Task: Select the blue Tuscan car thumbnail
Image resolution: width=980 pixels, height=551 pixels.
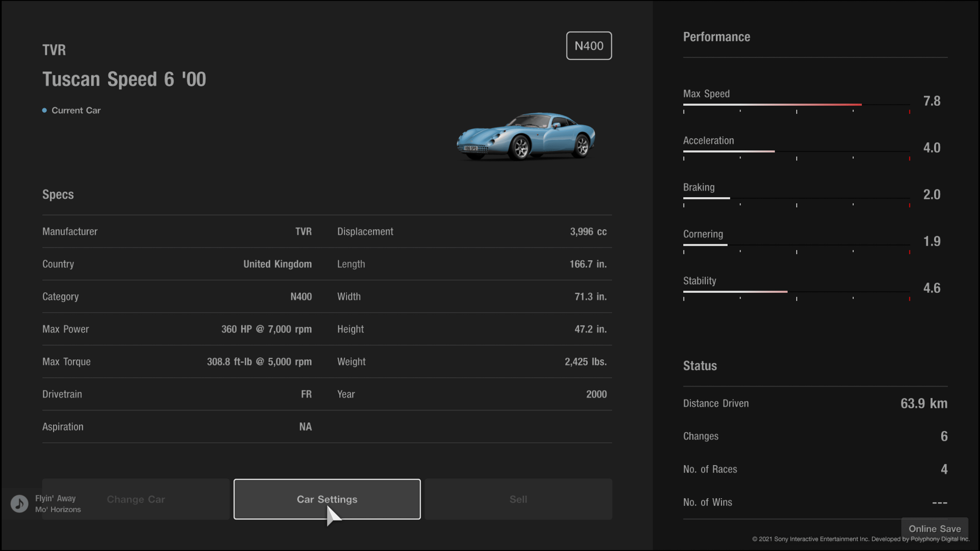Action: point(526,136)
